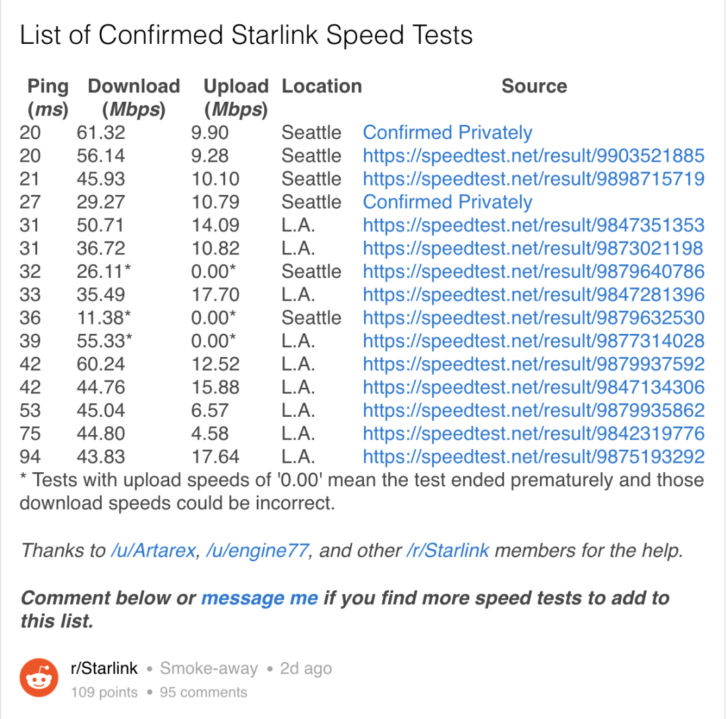Click the r/Starlink label beside avatar

[x=104, y=668]
